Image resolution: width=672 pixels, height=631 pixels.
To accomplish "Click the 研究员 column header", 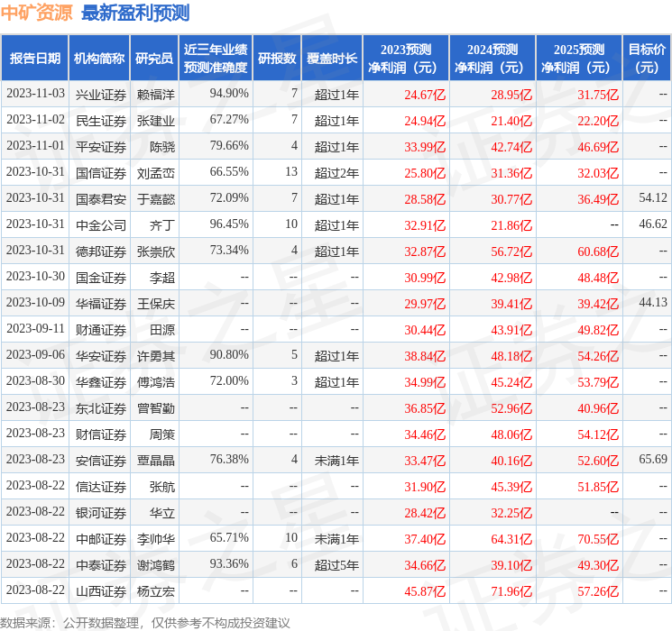I will (154, 59).
